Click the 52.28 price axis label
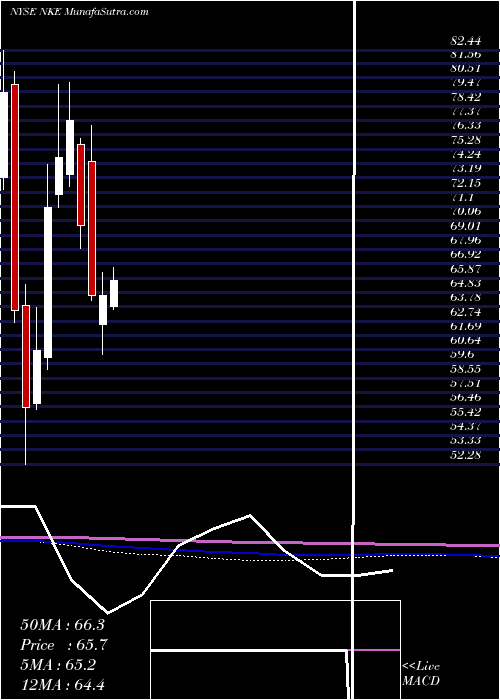 [466, 455]
